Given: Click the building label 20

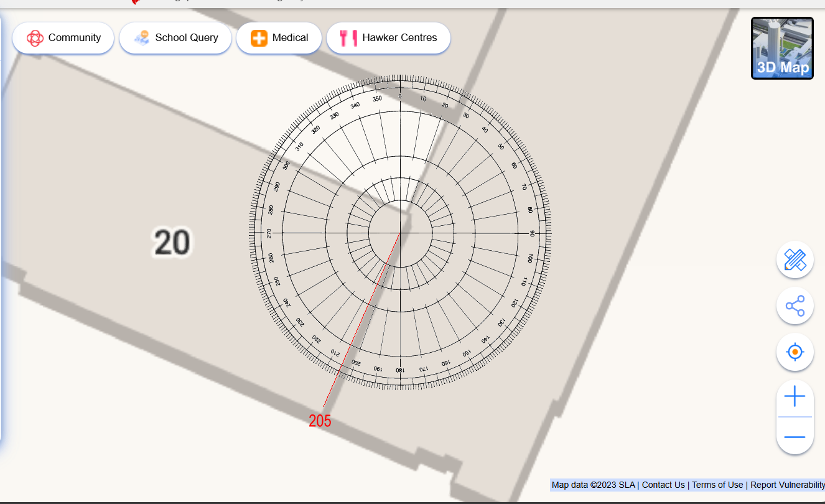Looking at the screenshot, I should pos(172,243).
